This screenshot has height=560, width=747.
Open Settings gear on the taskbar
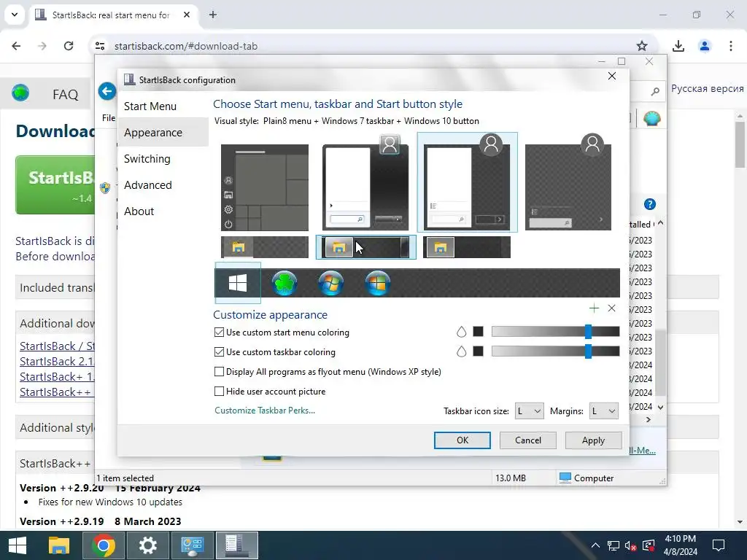[x=147, y=545]
